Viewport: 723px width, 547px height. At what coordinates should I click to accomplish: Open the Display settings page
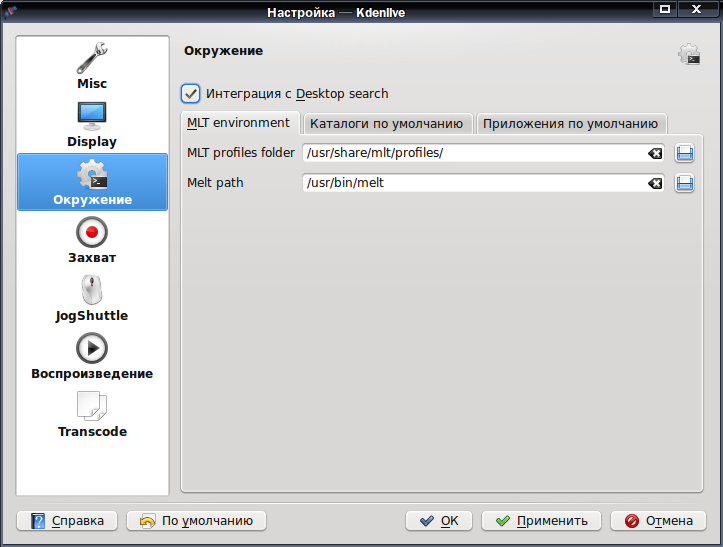click(92, 124)
